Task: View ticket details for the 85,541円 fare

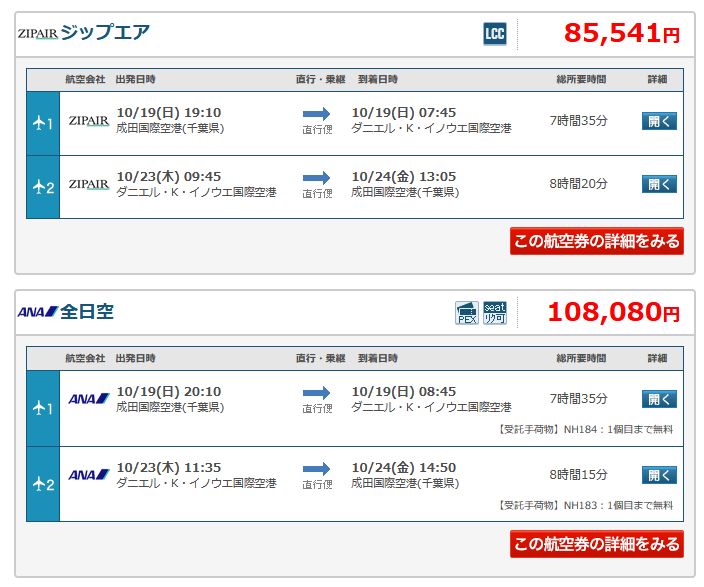Action: [x=597, y=241]
